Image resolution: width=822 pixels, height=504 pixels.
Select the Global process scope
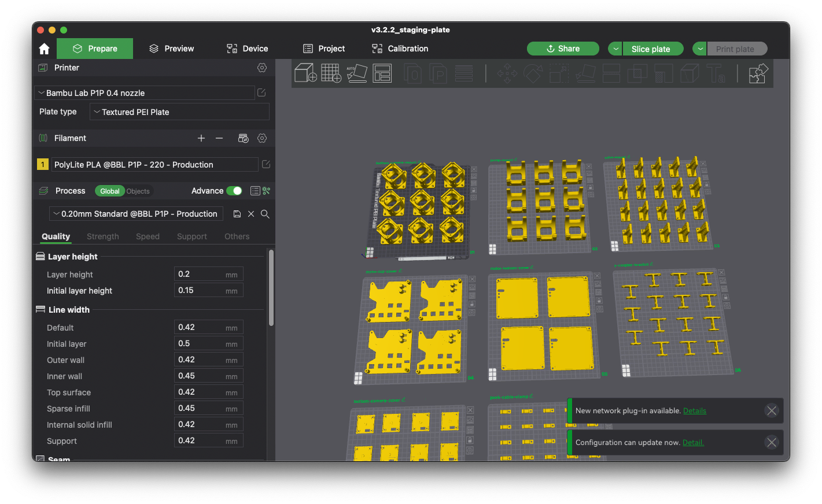tap(109, 191)
